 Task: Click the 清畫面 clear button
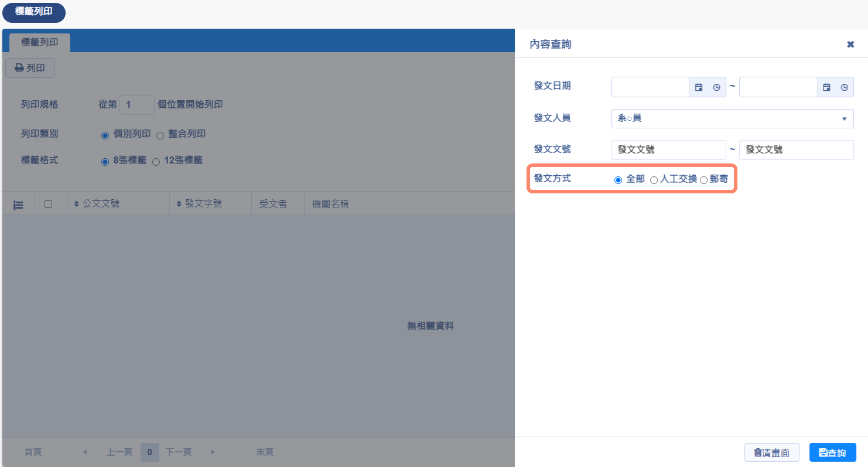click(x=771, y=452)
